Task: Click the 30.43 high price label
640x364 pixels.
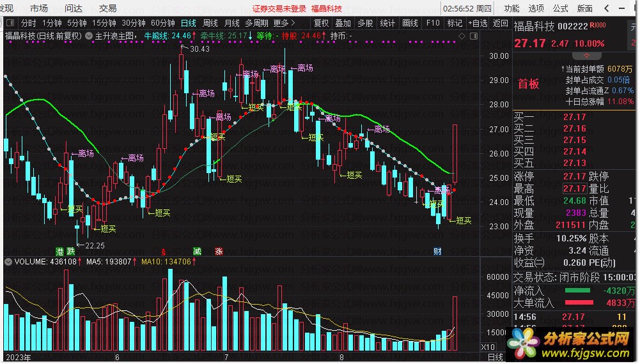Action: click(199, 49)
